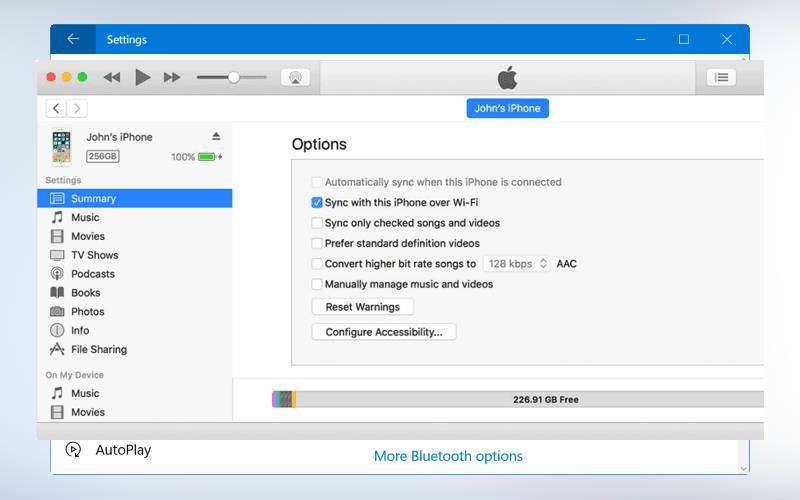Click back arrow in Settings window
The image size is (800, 500).
point(73,39)
